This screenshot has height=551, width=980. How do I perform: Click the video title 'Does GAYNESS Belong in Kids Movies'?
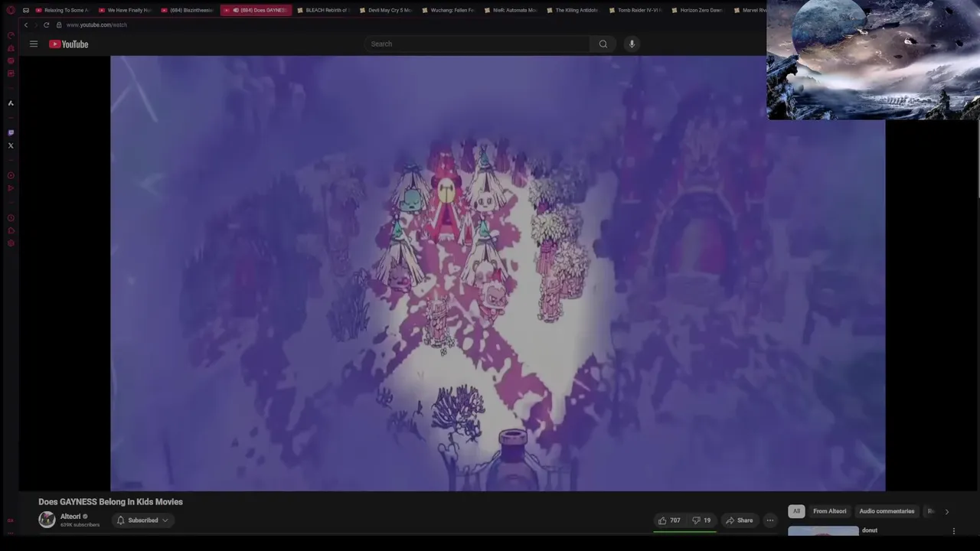click(x=111, y=502)
